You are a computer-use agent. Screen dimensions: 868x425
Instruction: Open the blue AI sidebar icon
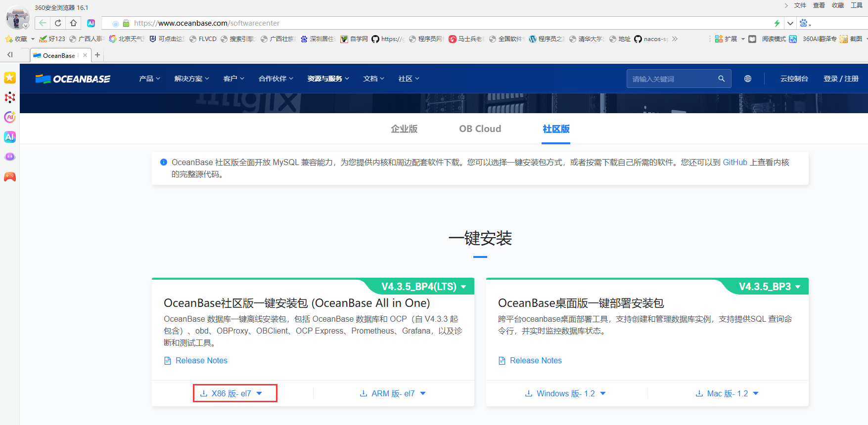pos(10,137)
